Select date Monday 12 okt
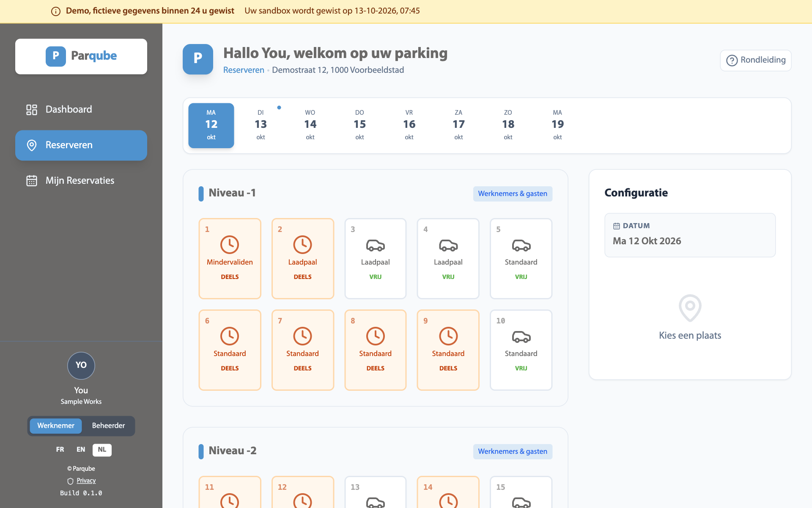Viewport: 812px width, 508px height. coord(211,125)
